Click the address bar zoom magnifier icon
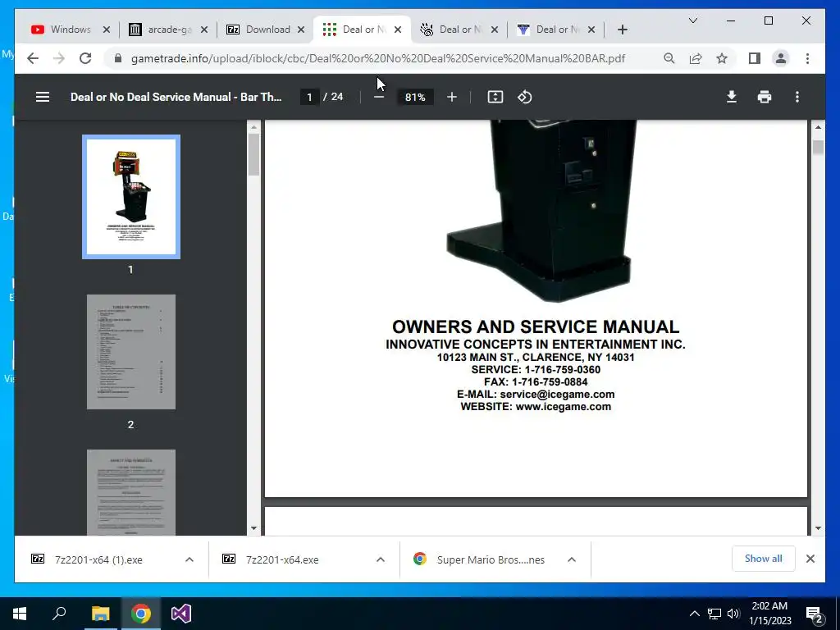The height and width of the screenshot is (630, 840). pyautogui.click(x=669, y=58)
